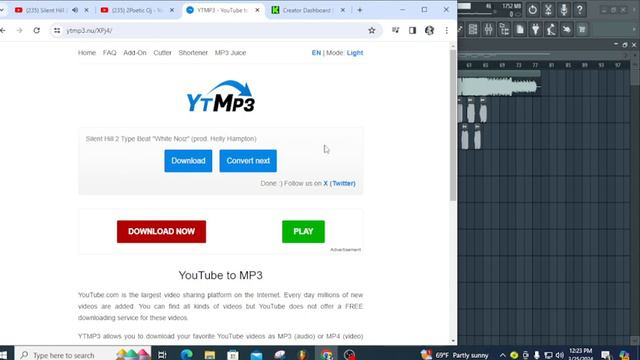Expand hidden system tray icons chevron

click(503, 355)
